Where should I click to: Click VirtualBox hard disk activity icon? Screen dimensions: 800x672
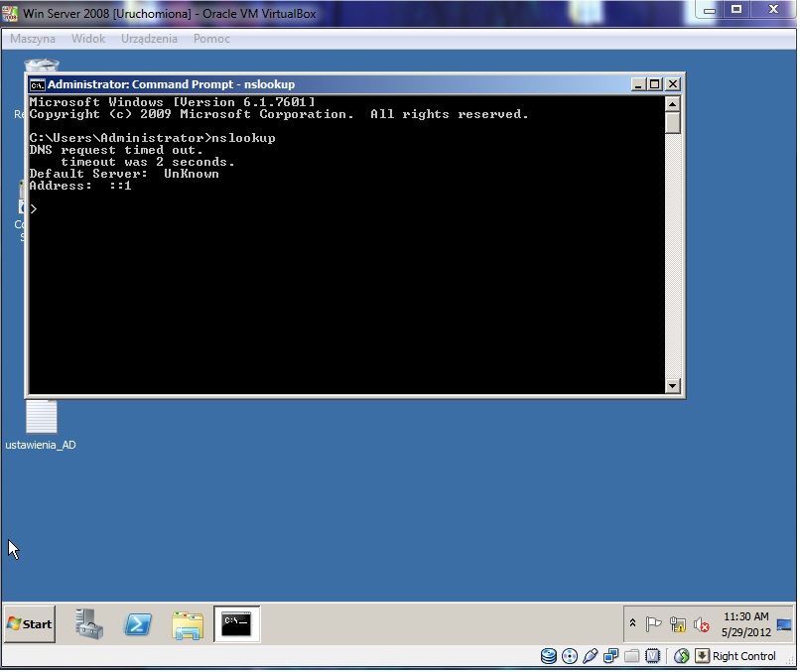[549, 656]
